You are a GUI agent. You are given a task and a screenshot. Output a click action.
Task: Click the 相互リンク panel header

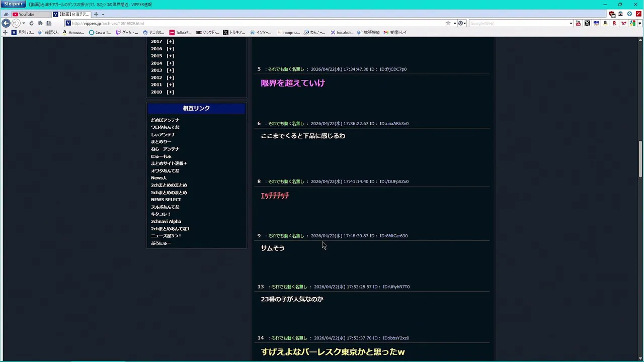pyautogui.click(x=196, y=108)
